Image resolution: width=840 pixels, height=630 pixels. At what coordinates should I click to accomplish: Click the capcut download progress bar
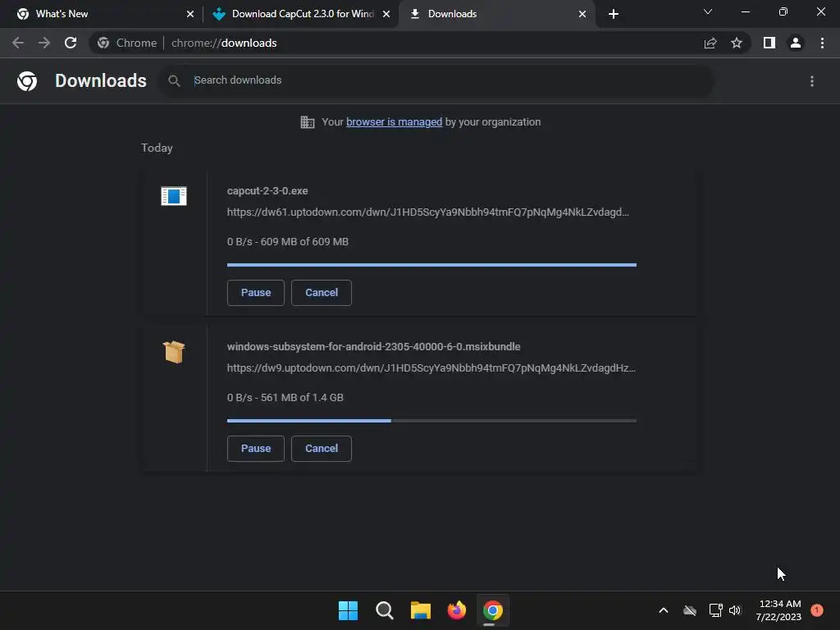coord(431,265)
